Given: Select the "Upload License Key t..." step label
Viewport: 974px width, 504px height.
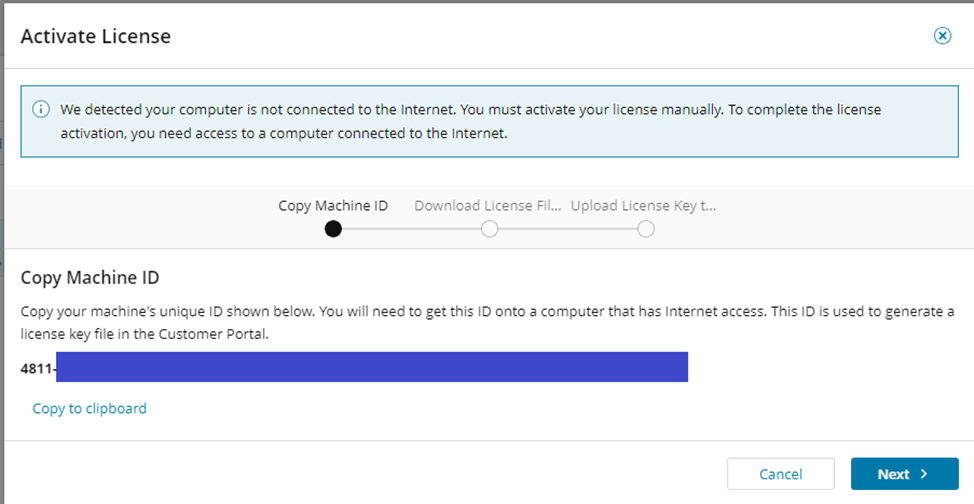Looking at the screenshot, I should [x=643, y=206].
